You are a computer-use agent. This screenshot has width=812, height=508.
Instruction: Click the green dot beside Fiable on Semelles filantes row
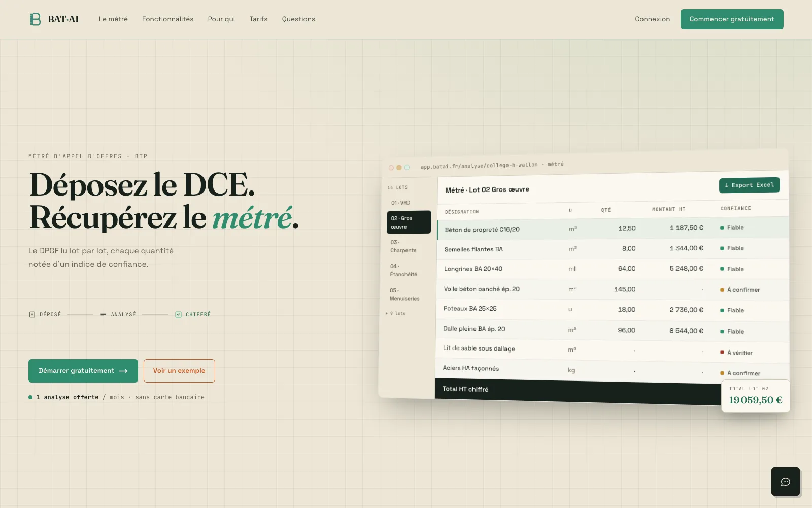[x=722, y=248]
